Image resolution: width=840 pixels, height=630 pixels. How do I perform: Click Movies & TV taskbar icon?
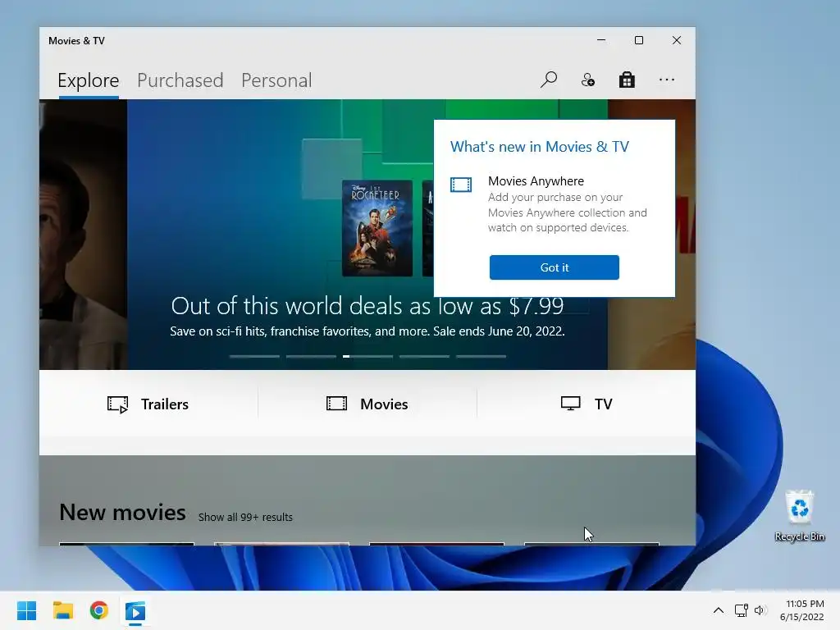(x=135, y=610)
